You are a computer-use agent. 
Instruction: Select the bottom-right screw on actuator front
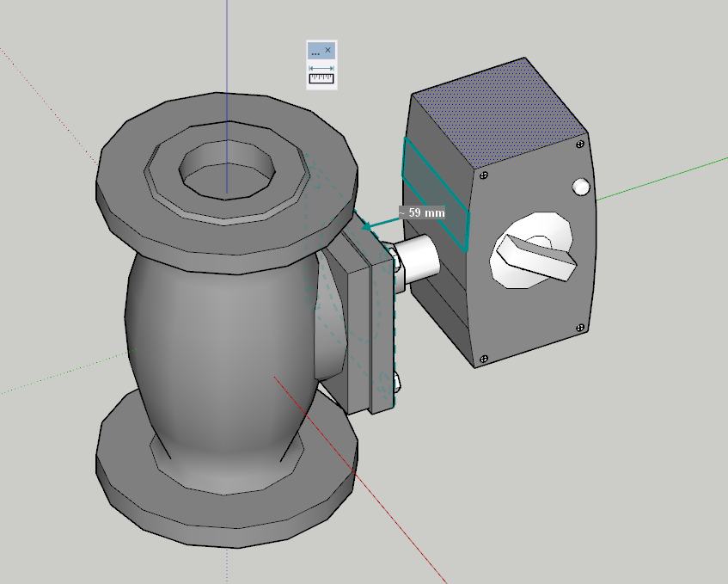(582, 328)
